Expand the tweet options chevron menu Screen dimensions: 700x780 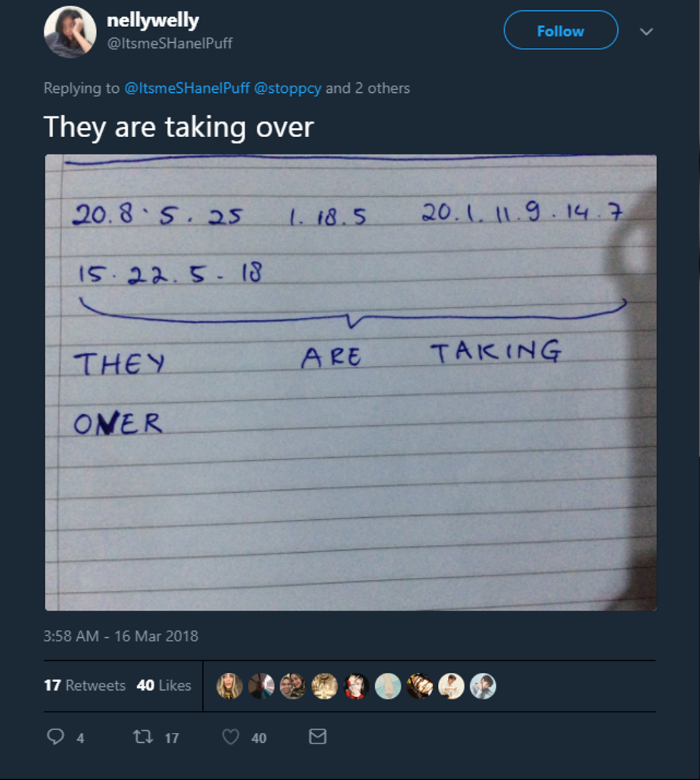pos(646,31)
